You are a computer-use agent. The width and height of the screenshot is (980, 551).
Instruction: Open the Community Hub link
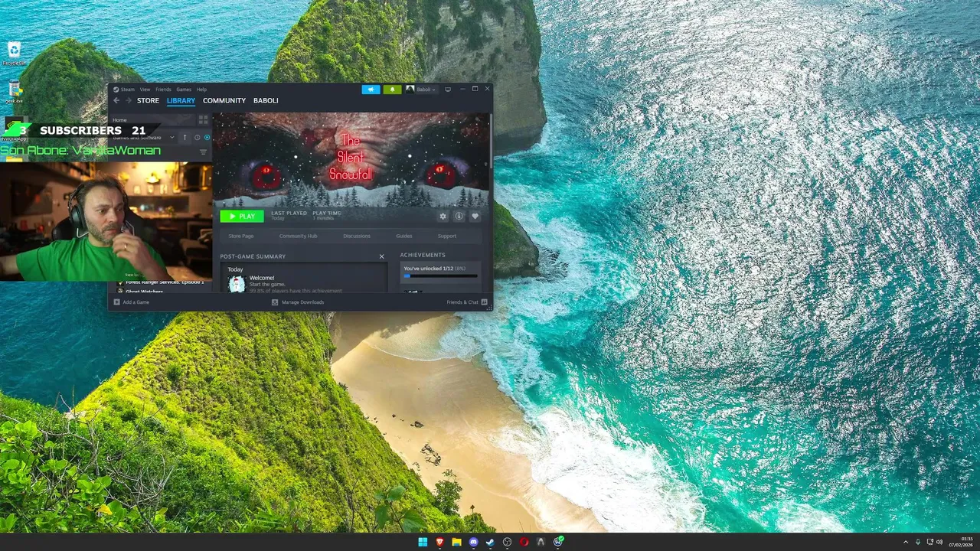click(298, 236)
